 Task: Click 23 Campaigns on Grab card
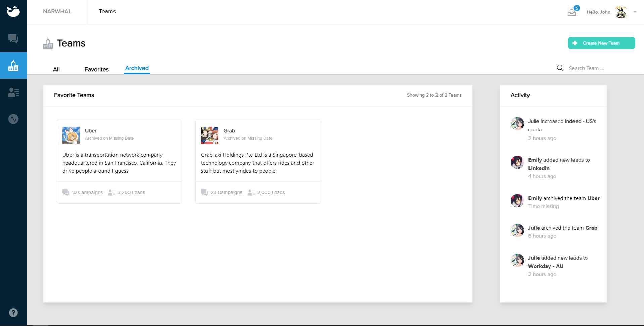coord(226,192)
